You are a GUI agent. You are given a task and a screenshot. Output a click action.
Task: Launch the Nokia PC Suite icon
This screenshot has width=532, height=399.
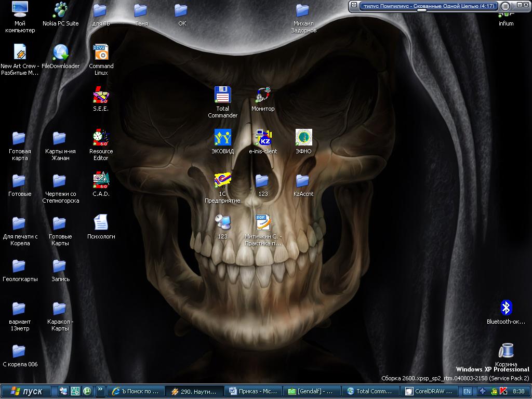tap(60, 10)
